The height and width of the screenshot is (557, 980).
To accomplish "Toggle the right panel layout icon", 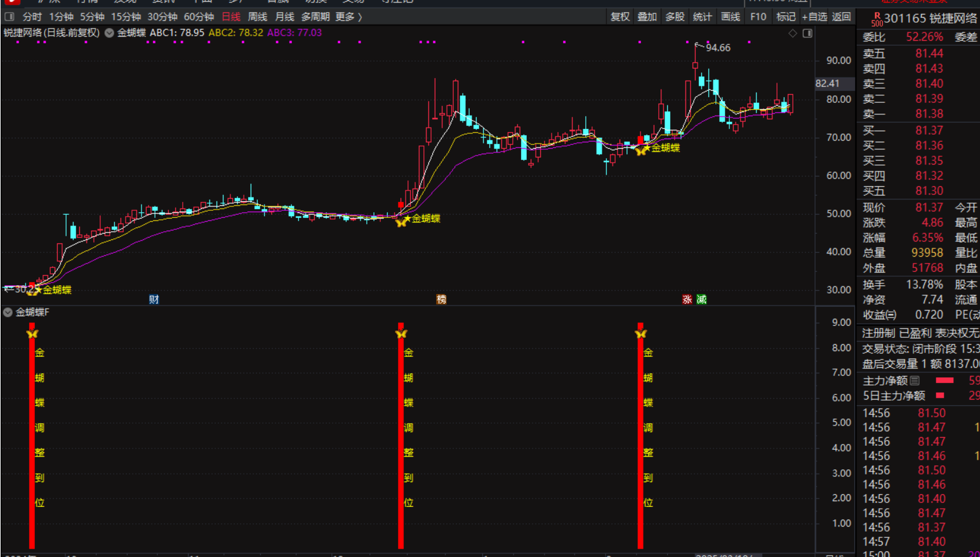I will (807, 33).
